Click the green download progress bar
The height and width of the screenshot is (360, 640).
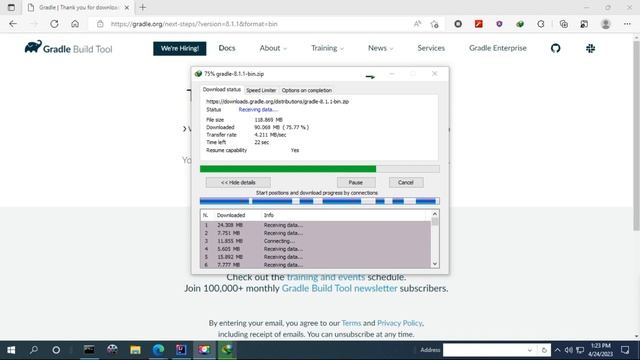pyautogui.click(x=320, y=169)
